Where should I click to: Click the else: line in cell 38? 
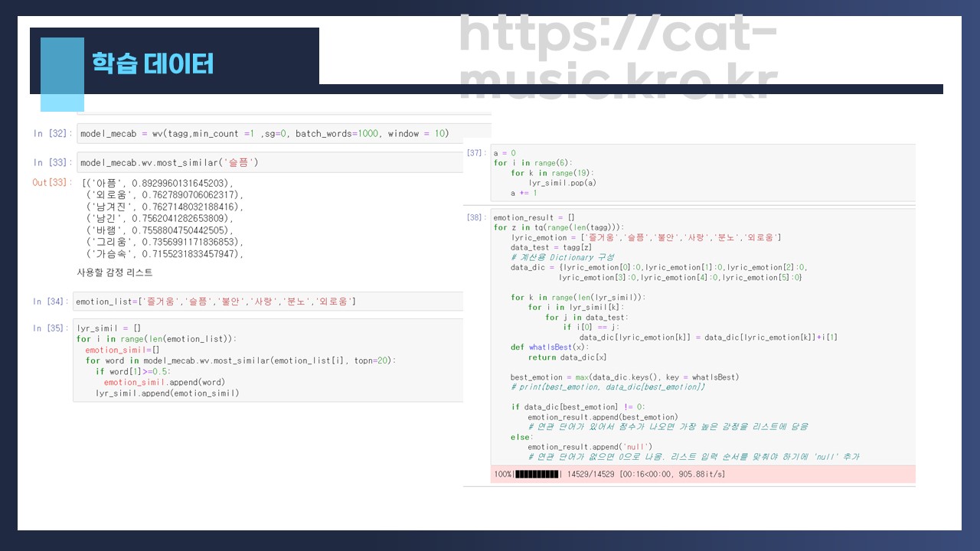(521, 437)
